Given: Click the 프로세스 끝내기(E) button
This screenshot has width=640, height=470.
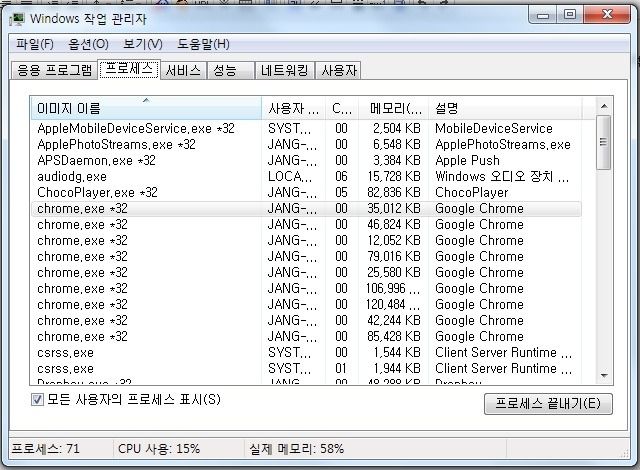Looking at the screenshot, I should (548, 403).
